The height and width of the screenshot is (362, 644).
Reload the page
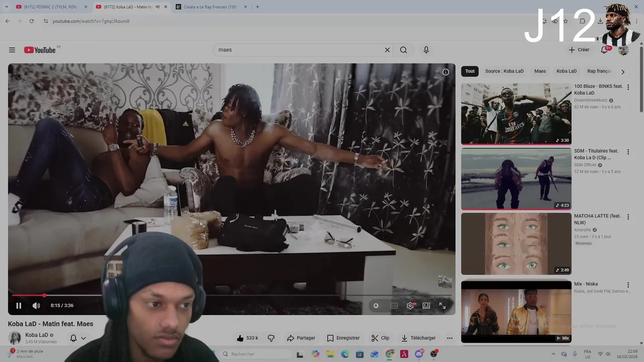pyautogui.click(x=32, y=21)
